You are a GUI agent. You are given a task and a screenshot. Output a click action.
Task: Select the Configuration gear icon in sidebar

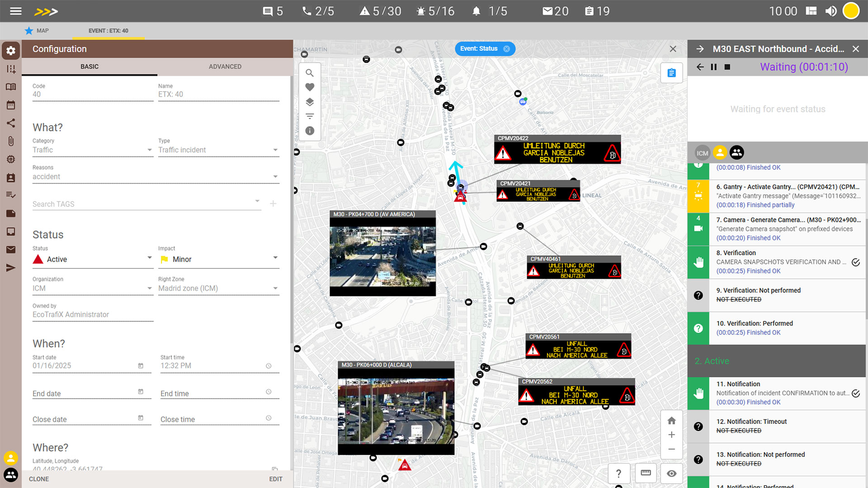tap(11, 51)
